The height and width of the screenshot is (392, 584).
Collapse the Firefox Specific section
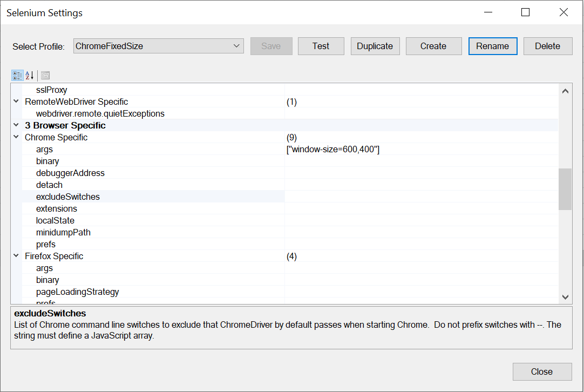(x=16, y=255)
